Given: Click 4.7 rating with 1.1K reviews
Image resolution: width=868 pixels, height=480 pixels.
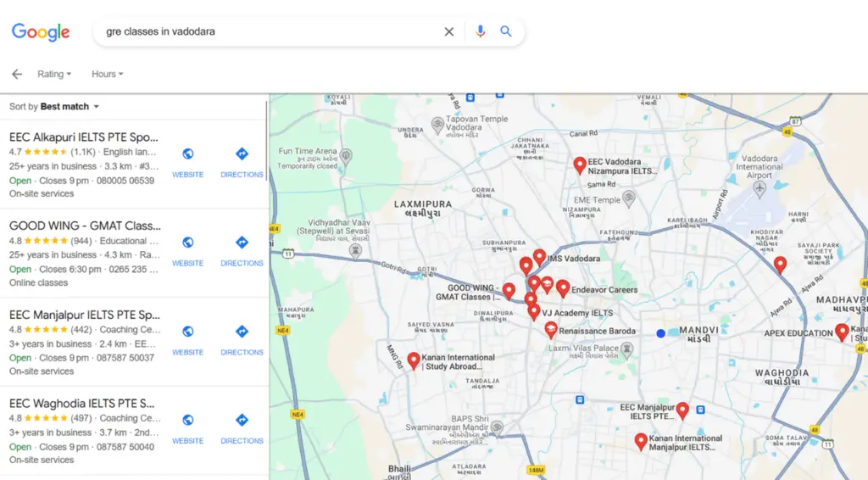Looking at the screenshot, I should [53, 152].
